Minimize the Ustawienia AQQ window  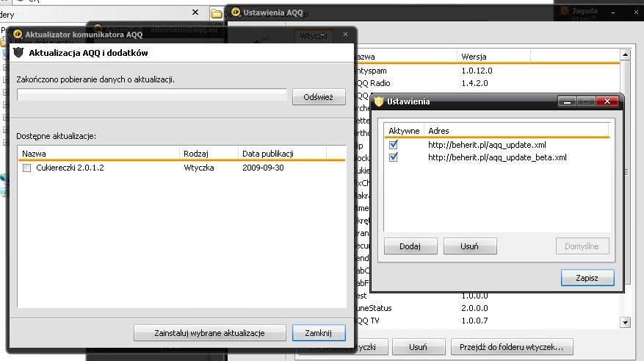point(612,12)
